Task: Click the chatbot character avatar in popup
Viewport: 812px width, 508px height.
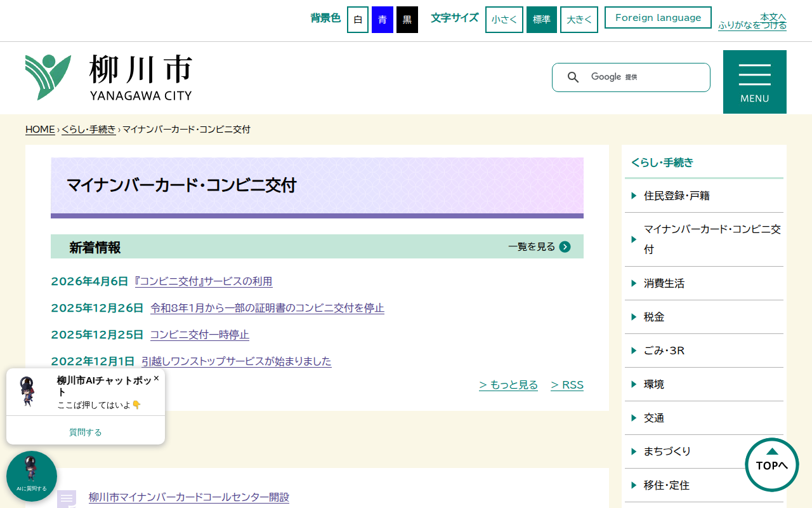Action: (28, 391)
